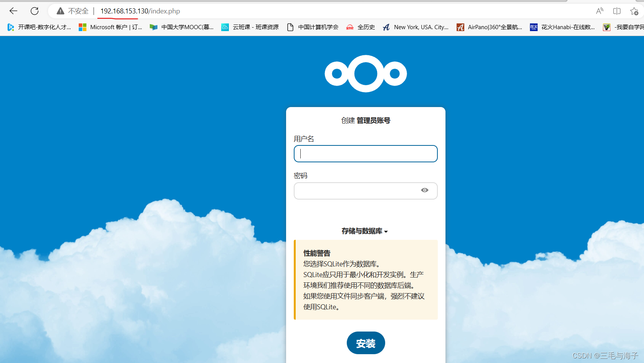Open the 中国大学MOOC bookmark
This screenshot has height=363, width=644.
pos(182,27)
